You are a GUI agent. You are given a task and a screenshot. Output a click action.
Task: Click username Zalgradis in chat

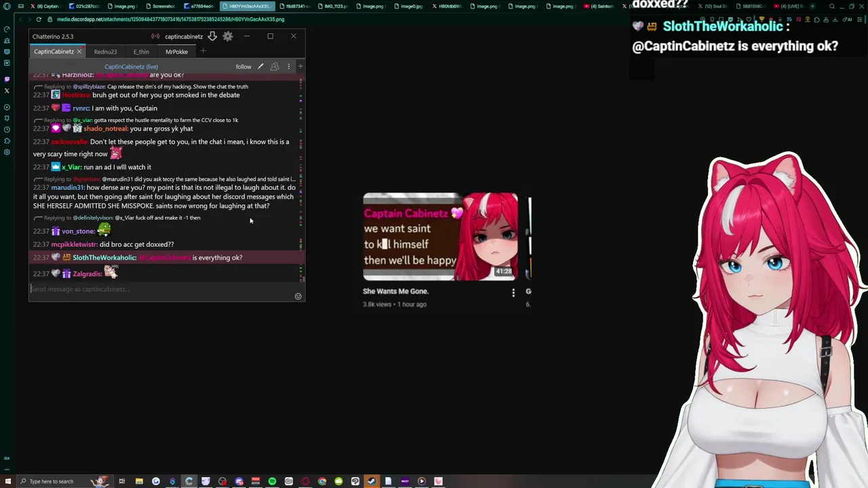click(x=87, y=274)
